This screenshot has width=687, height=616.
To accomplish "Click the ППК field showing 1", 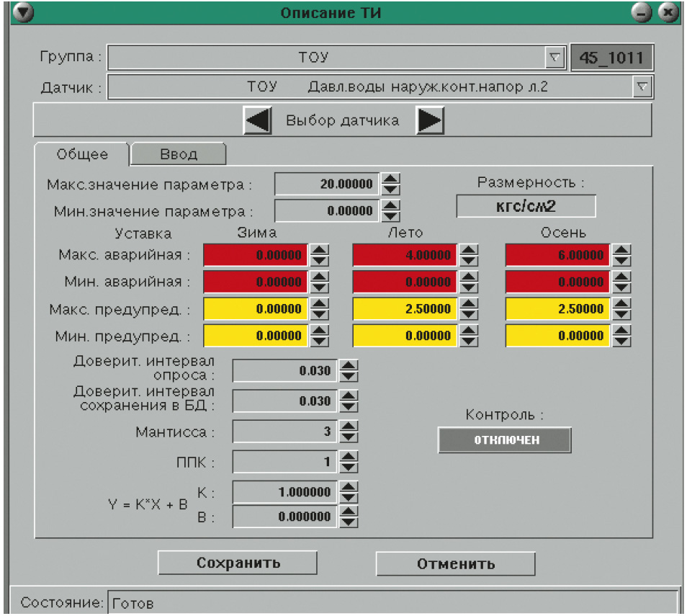I will tap(284, 462).
